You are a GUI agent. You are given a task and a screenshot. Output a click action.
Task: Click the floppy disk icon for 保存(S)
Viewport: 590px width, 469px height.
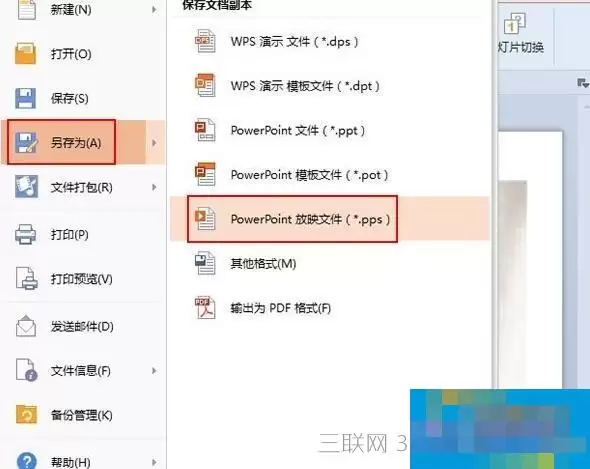(26, 98)
